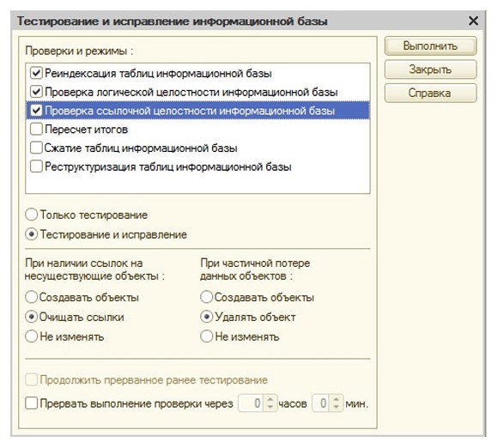This screenshot has width=498, height=448.
Task: Click the Выполнить button
Action: (430, 46)
